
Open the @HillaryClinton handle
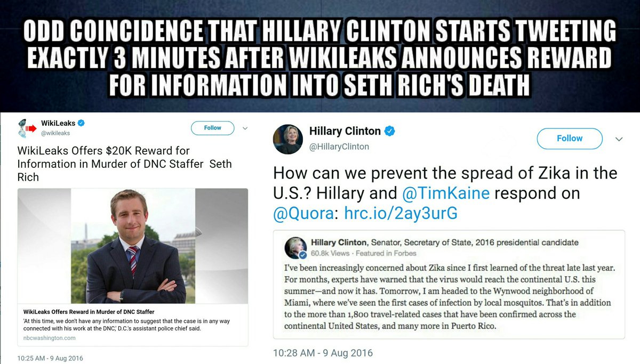[339, 146]
